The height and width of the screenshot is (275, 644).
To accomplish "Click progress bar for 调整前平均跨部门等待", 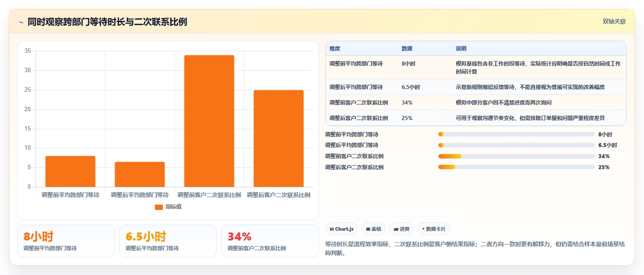I will pyautogui.click(x=516, y=134).
